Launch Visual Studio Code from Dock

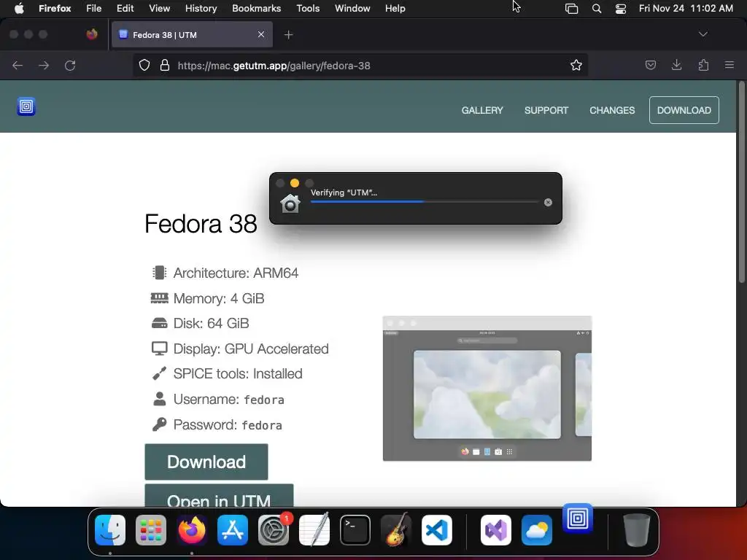tap(437, 530)
